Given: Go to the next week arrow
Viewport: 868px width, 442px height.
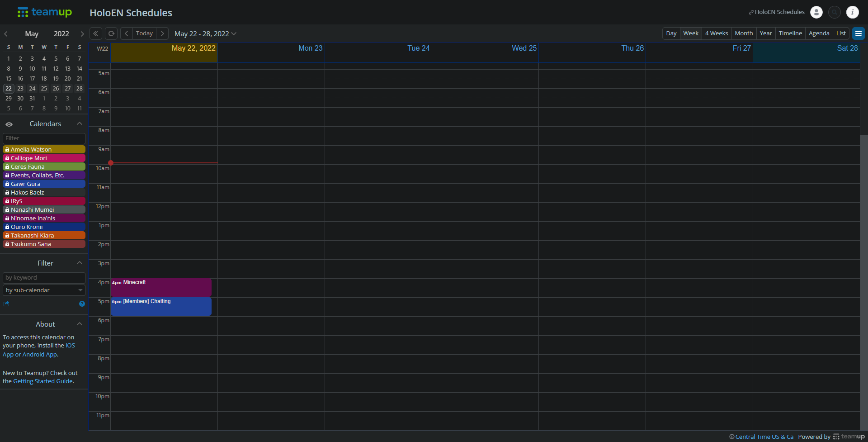Looking at the screenshot, I should pos(162,33).
